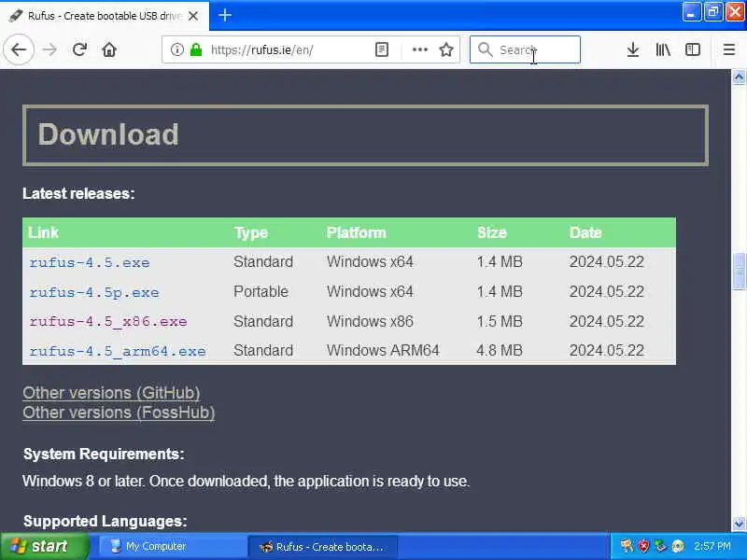Focus the Search input field
Viewport: 747px width, 560px height.
point(525,49)
